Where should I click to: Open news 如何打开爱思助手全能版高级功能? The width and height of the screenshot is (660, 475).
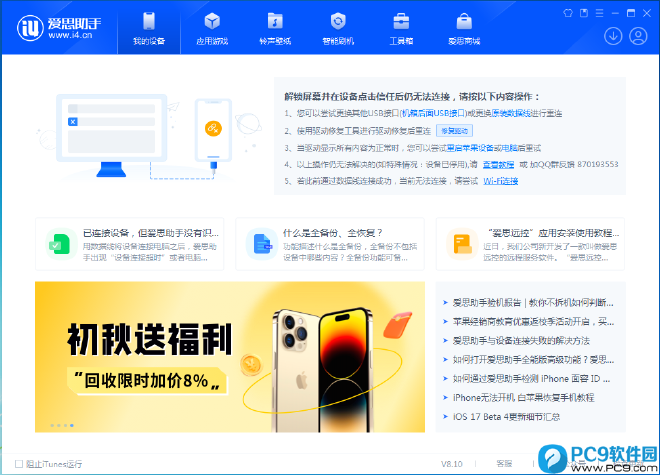pos(533,360)
